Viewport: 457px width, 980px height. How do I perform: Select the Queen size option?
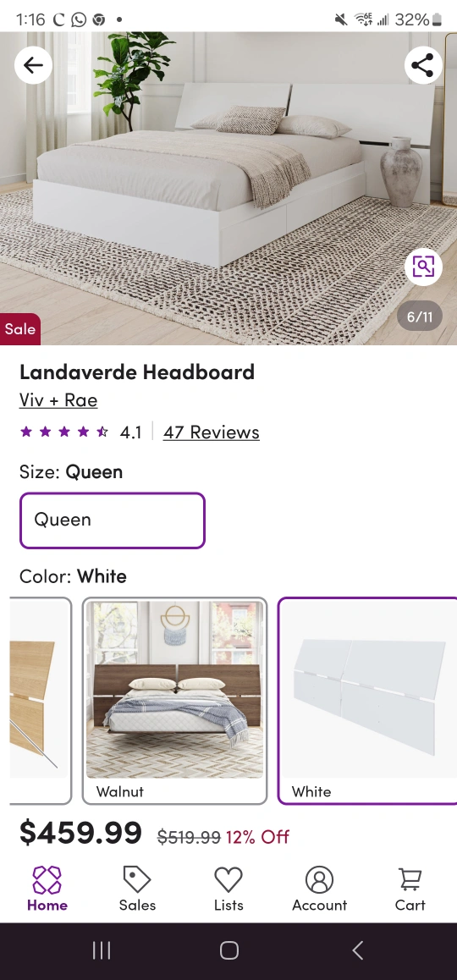113,520
